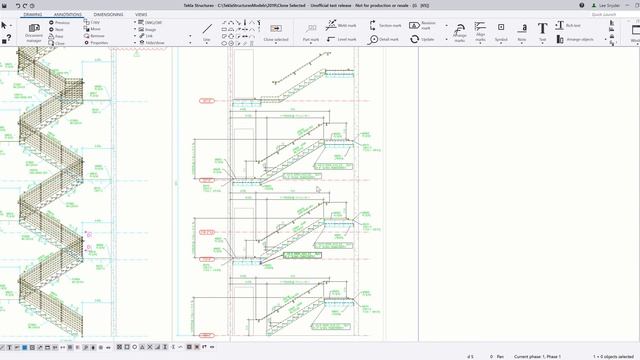Go to the Previous drawing
The width and height of the screenshot is (640, 360).
tap(59, 23)
